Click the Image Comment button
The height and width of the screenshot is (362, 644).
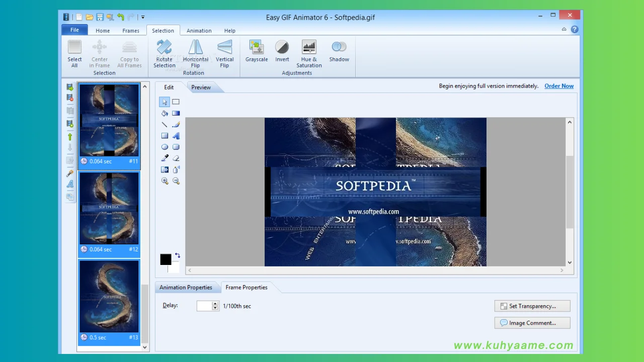tap(532, 323)
